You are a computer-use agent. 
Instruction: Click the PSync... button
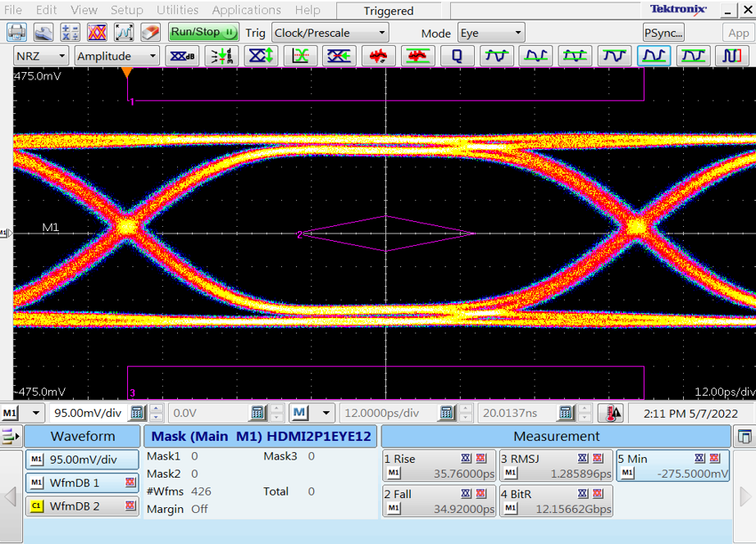pos(663,33)
